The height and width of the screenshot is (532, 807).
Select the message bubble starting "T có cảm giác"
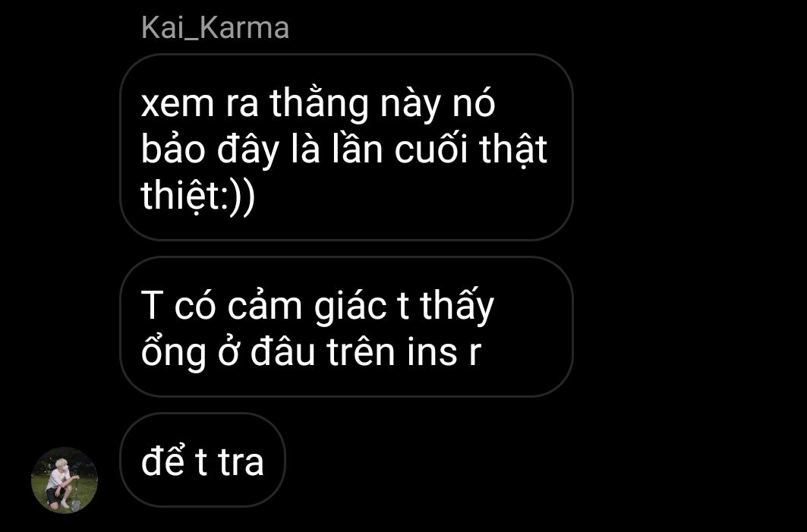(346, 326)
